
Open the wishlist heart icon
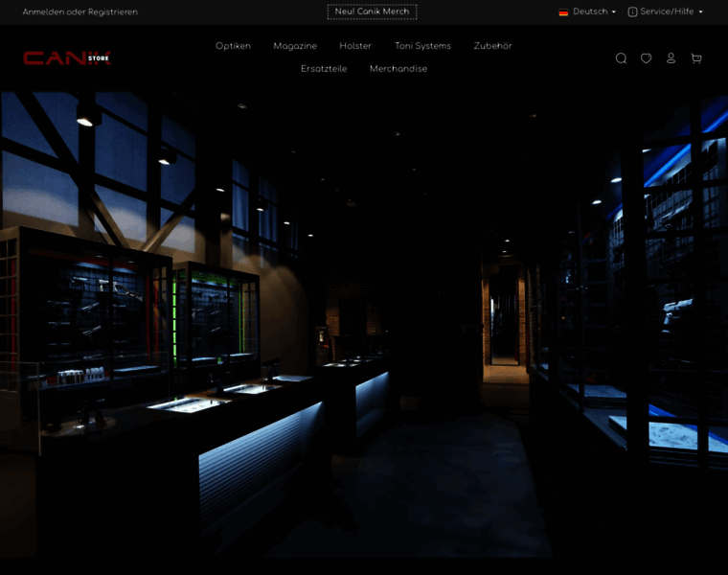(x=646, y=58)
